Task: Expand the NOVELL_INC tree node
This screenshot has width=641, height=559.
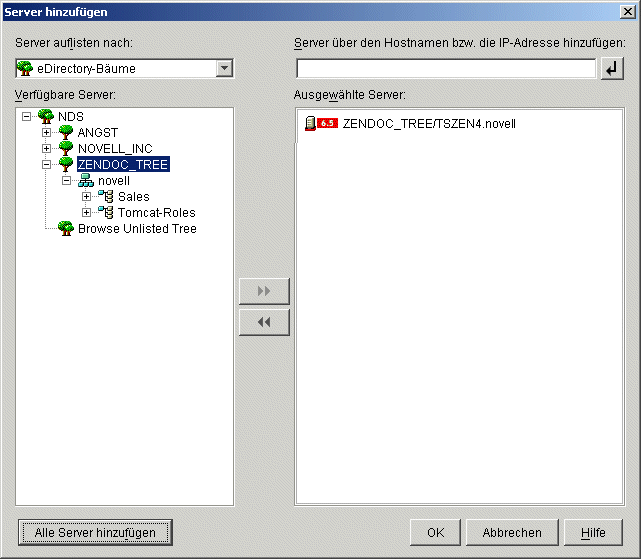Action: [x=47, y=148]
